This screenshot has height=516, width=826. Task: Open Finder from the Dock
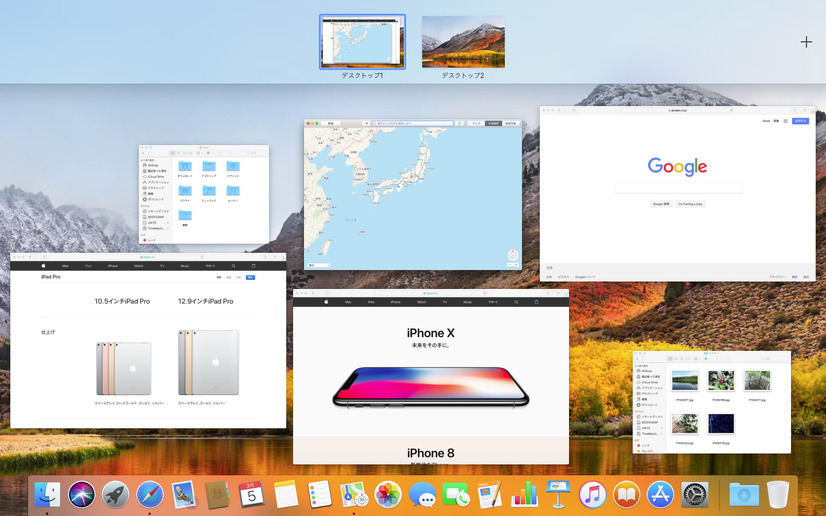click(47, 494)
